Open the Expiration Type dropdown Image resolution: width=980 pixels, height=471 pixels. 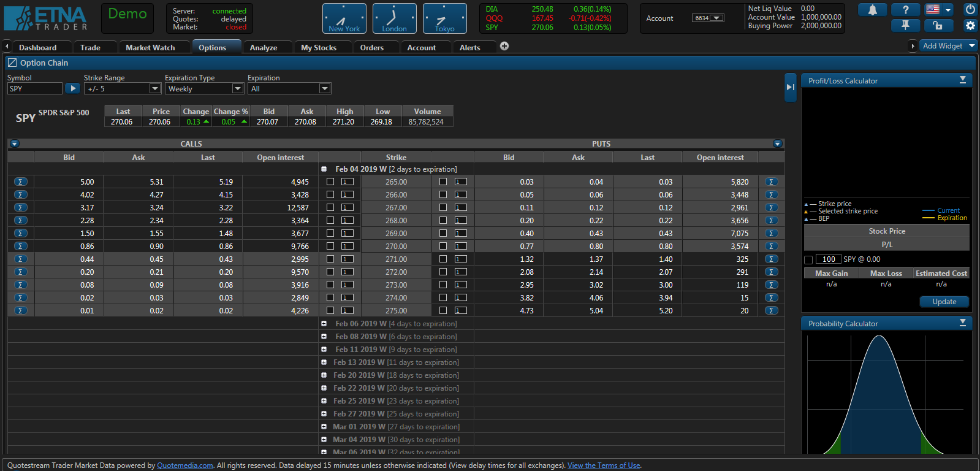[205, 88]
